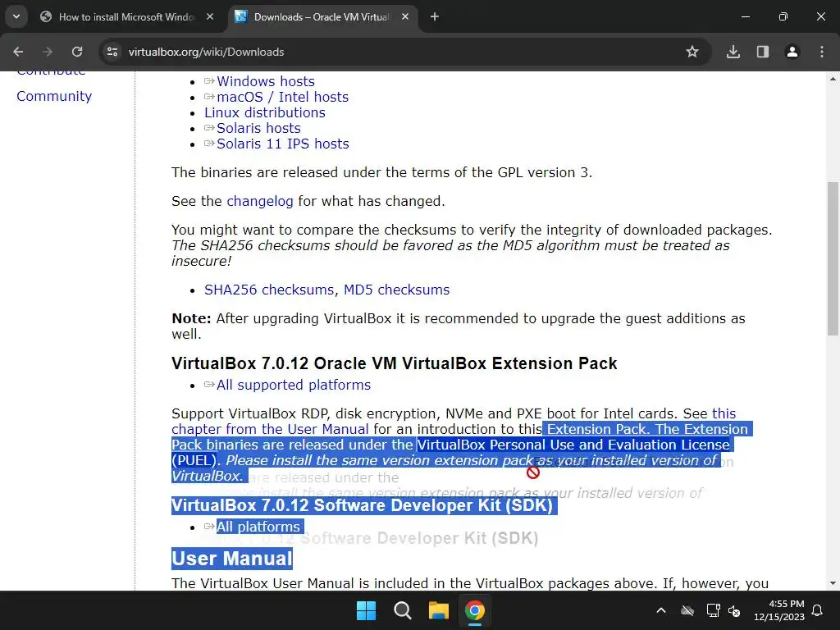Open the Solaris hosts download link
840x630 pixels.
click(x=258, y=128)
